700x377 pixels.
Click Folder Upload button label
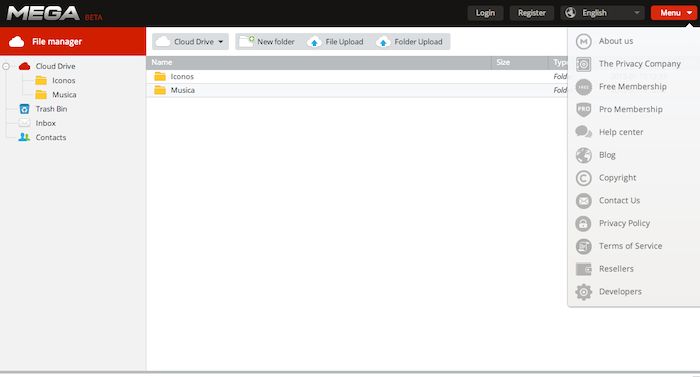point(418,42)
